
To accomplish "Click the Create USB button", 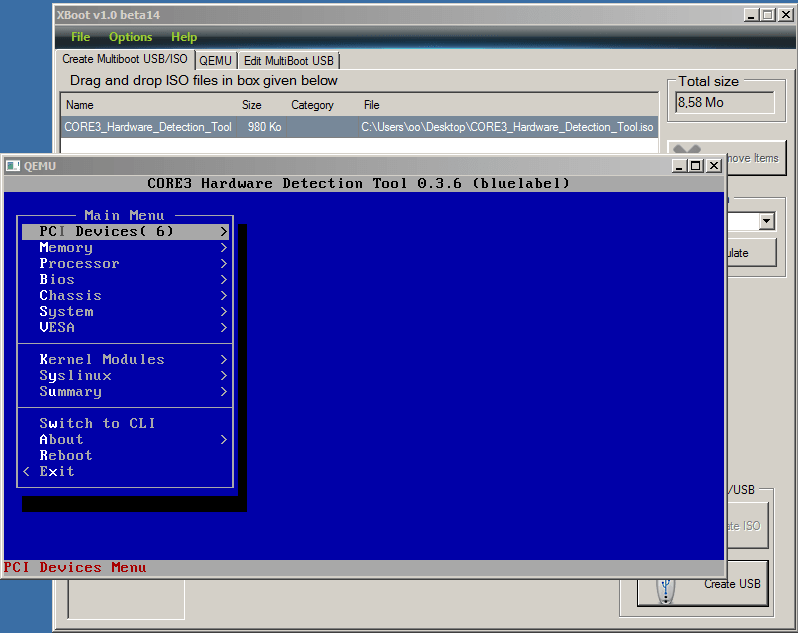I will click(x=702, y=584).
